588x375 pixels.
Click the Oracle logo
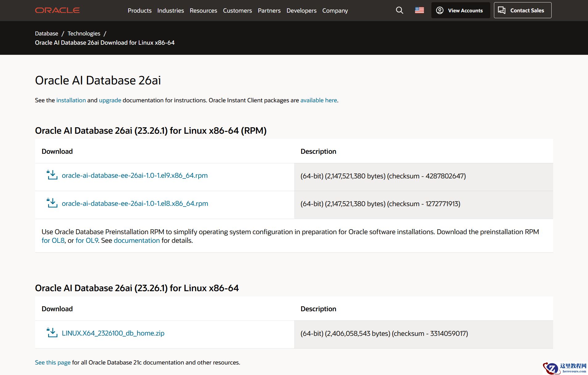(57, 10)
